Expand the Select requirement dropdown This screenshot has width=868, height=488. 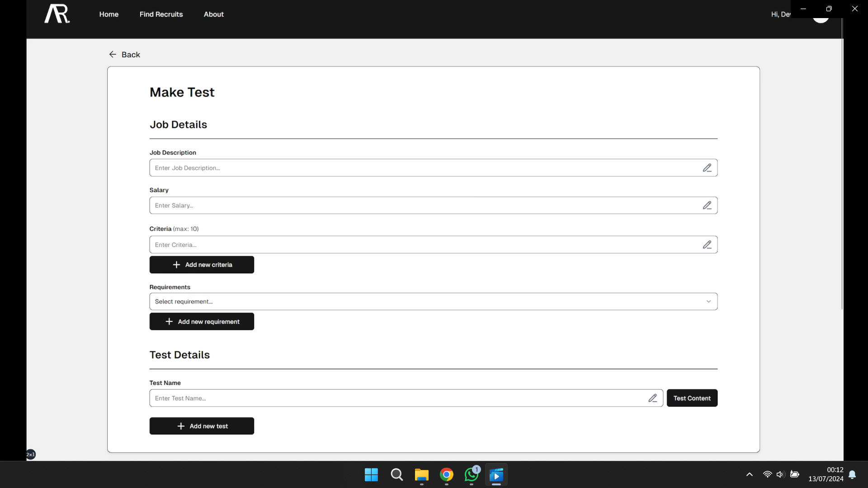pyautogui.click(x=433, y=302)
